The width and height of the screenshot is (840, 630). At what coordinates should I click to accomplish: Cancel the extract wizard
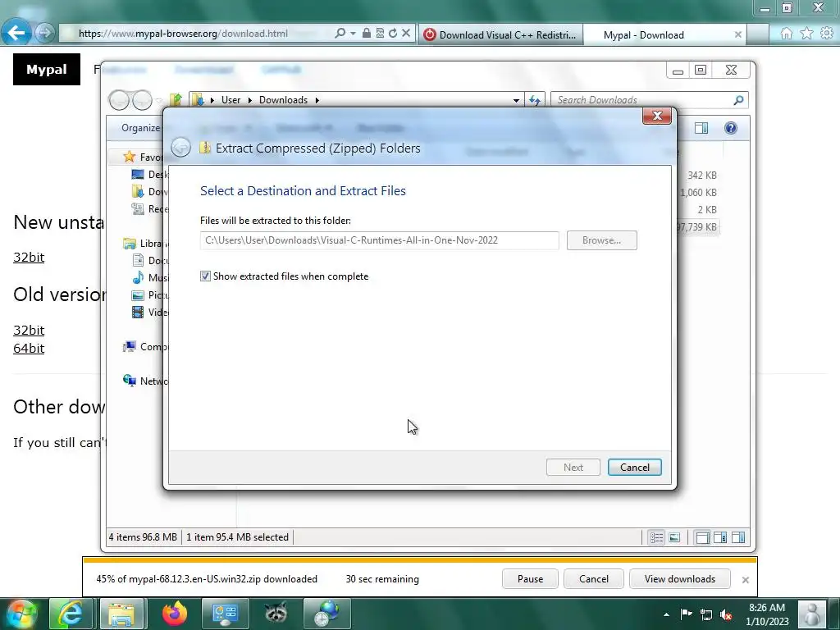(635, 467)
